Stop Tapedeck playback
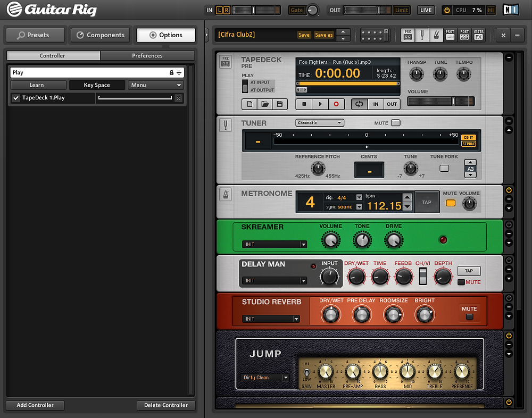The height and width of the screenshot is (418, 532). click(x=304, y=104)
